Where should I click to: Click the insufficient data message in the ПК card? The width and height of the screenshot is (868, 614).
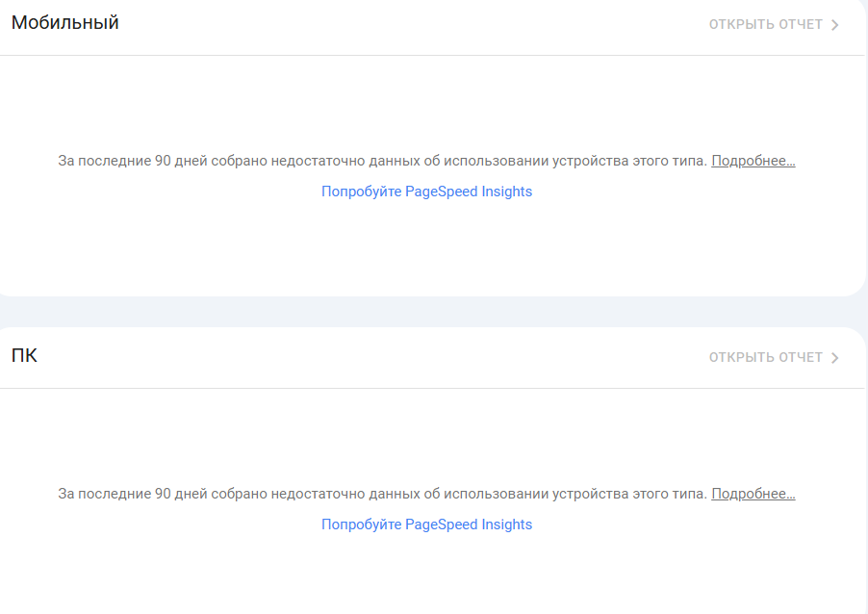click(383, 494)
